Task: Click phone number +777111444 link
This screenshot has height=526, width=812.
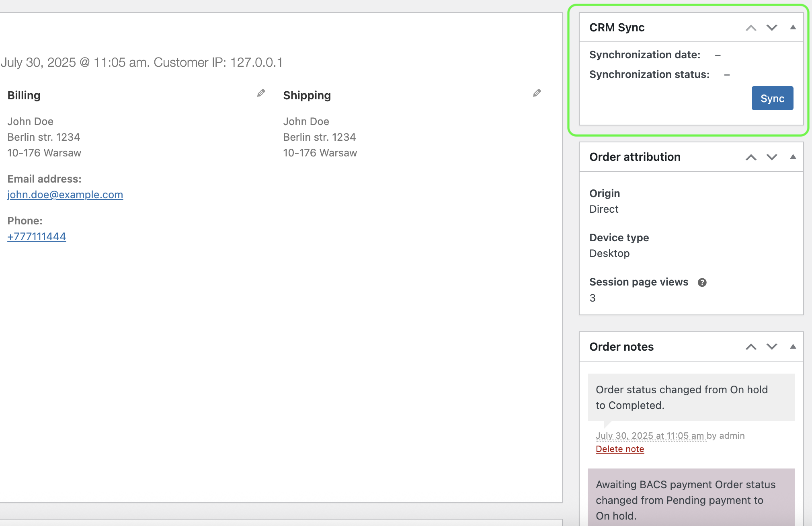Action: coord(37,236)
